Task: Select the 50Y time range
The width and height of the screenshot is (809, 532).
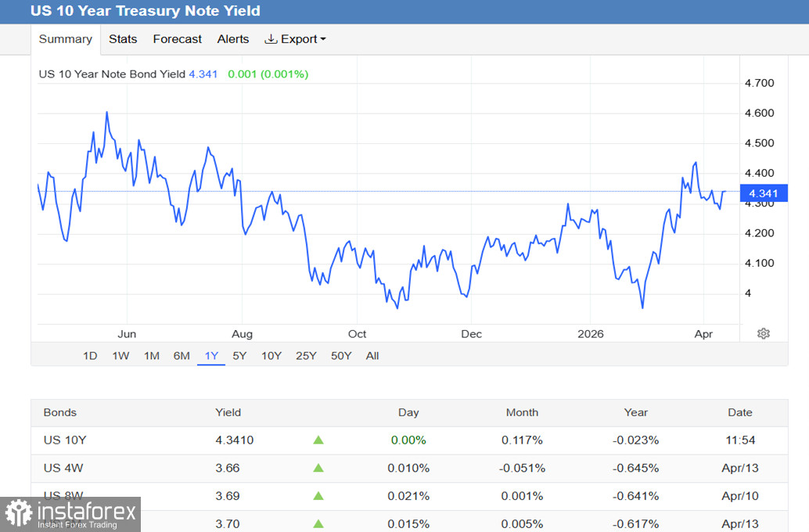Action: tap(341, 355)
